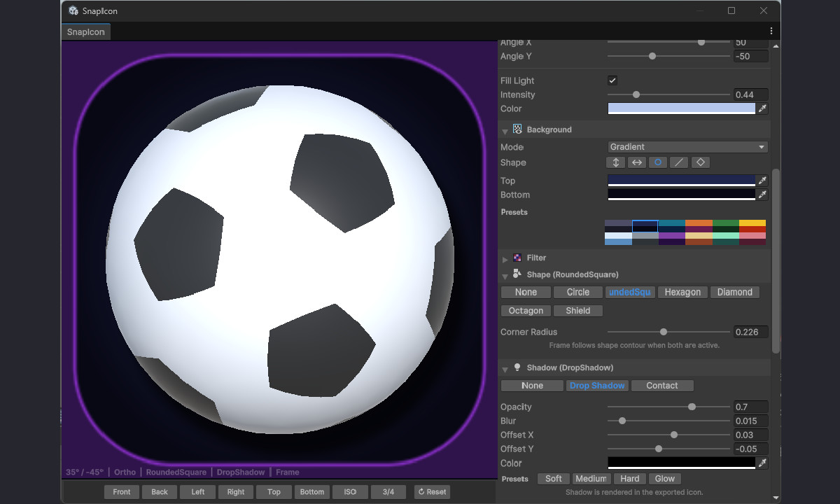Click the Reset view button
840x504 pixels.
432,491
